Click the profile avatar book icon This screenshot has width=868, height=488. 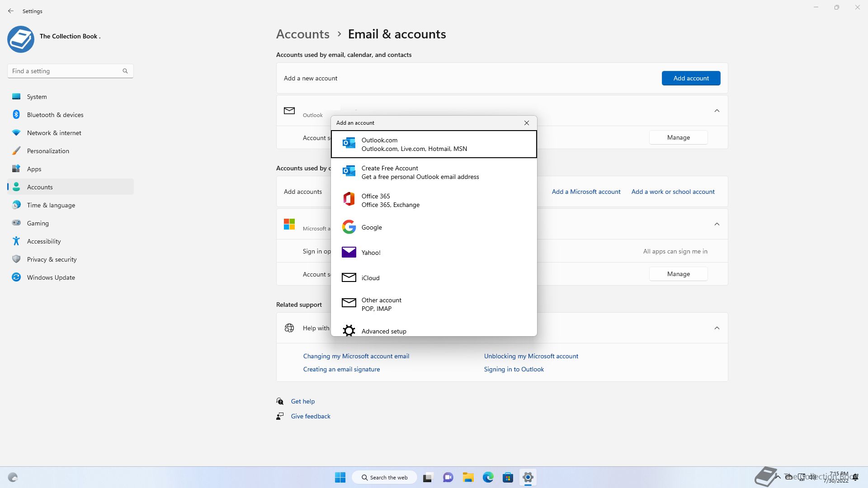21,39
